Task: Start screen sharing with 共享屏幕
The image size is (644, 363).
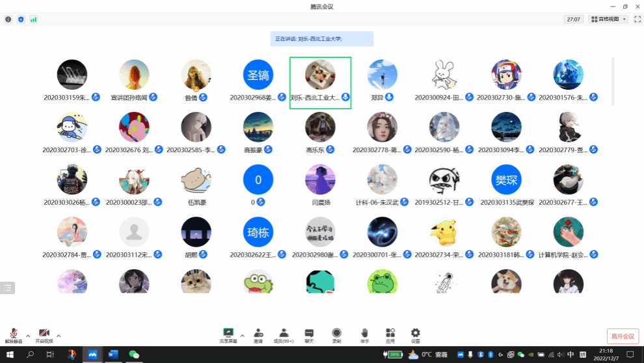Action: point(228,334)
